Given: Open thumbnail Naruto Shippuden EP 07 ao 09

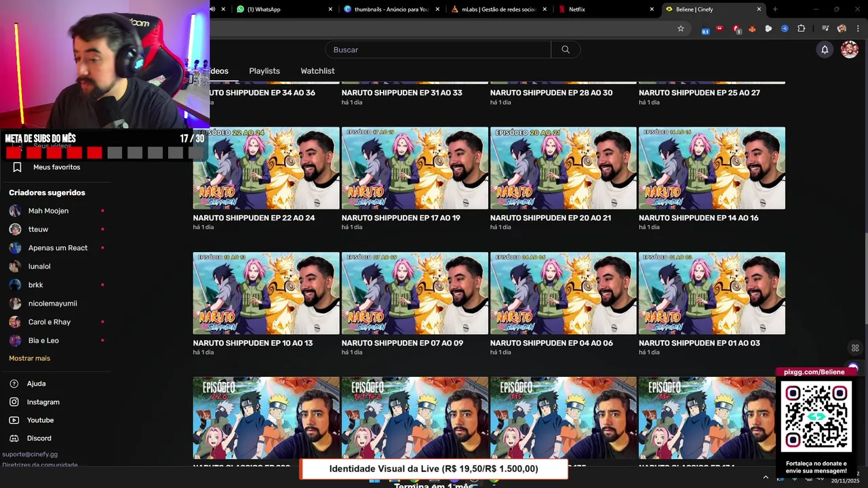Looking at the screenshot, I should [415, 293].
